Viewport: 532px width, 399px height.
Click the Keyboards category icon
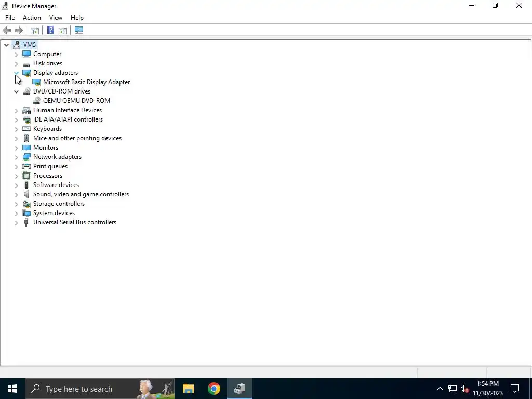(x=26, y=129)
